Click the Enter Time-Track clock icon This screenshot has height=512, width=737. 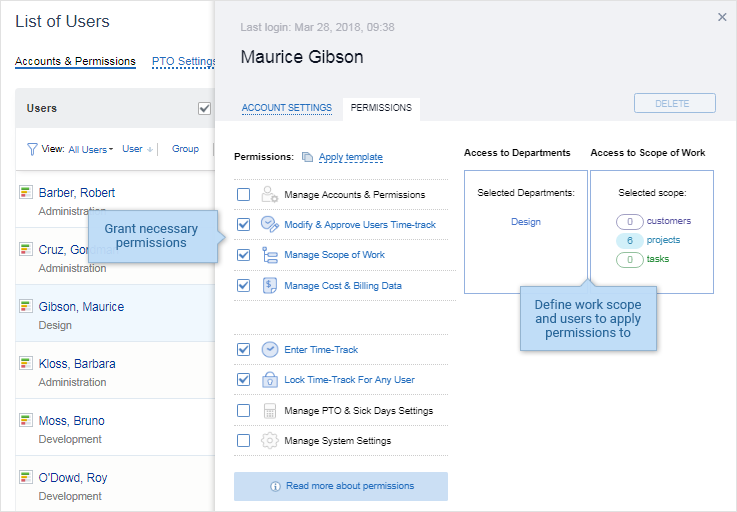pyautogui.click(x=270, y=349)
